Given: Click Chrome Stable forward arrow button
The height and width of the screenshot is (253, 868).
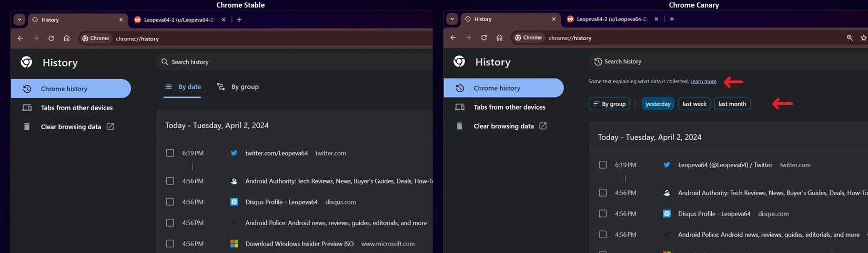Looking at the screenshot, I should coord(35,38).
